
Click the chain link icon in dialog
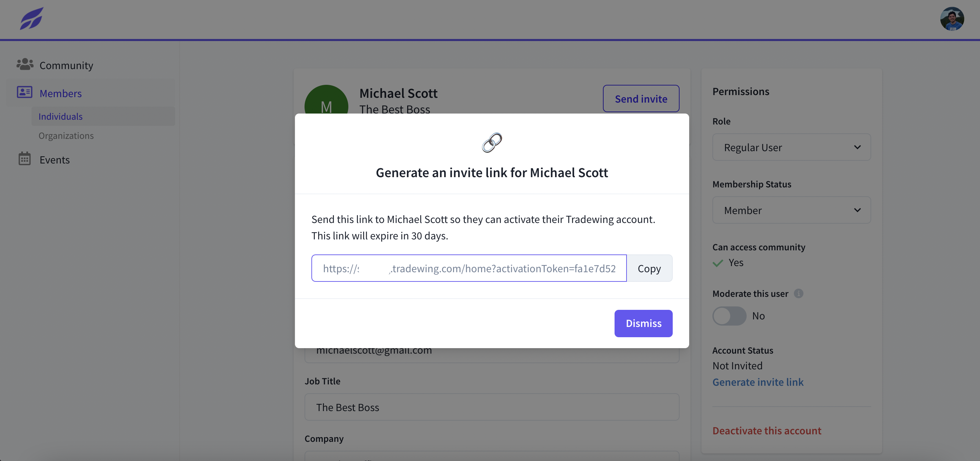pyautogui.click(x=492, y=143)
